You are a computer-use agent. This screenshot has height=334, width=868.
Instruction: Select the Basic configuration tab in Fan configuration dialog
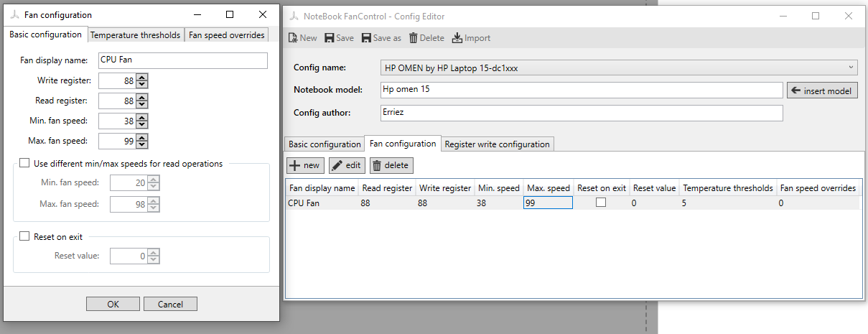pyautogui.click(x=45, y=34)
